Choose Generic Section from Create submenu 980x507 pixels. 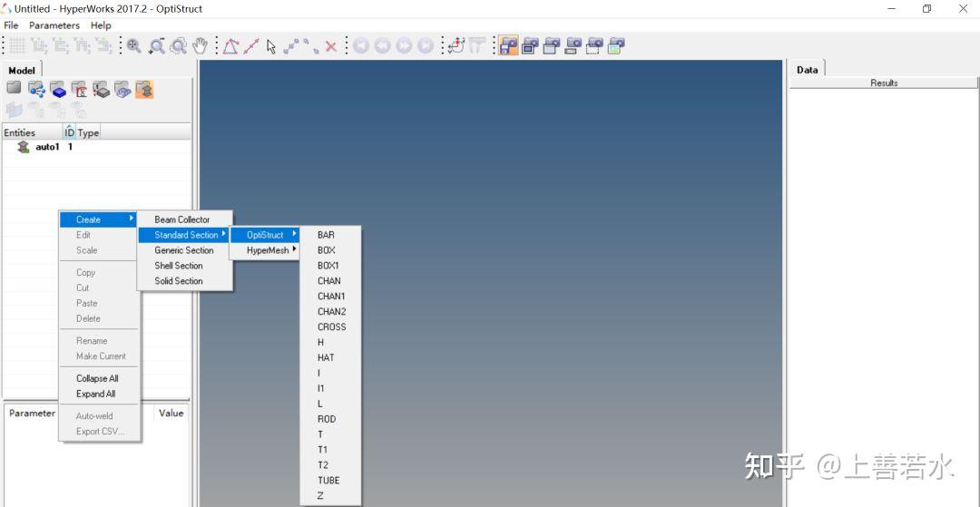pos(185,249)
